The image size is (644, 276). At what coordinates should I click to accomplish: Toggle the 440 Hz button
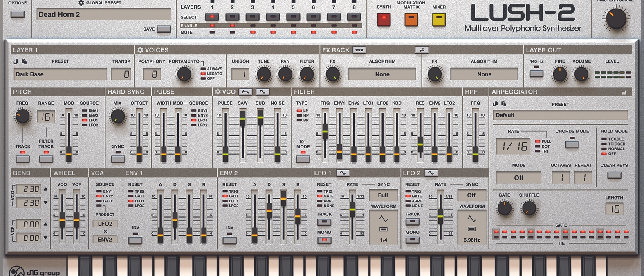536,74
